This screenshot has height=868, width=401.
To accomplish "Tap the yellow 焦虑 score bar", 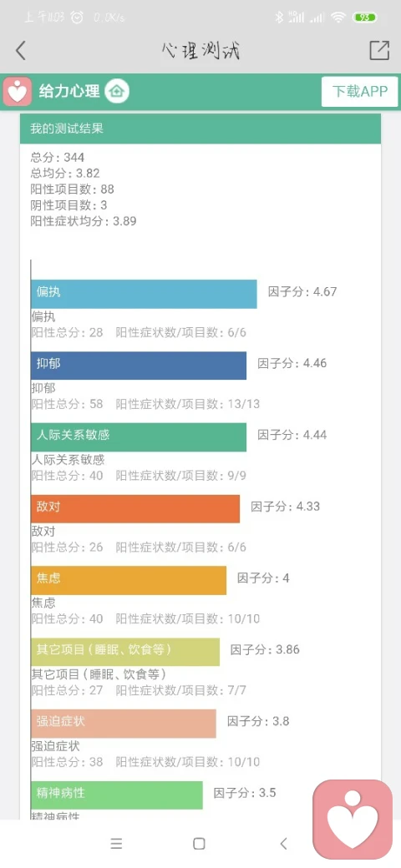I will (129, 580).
